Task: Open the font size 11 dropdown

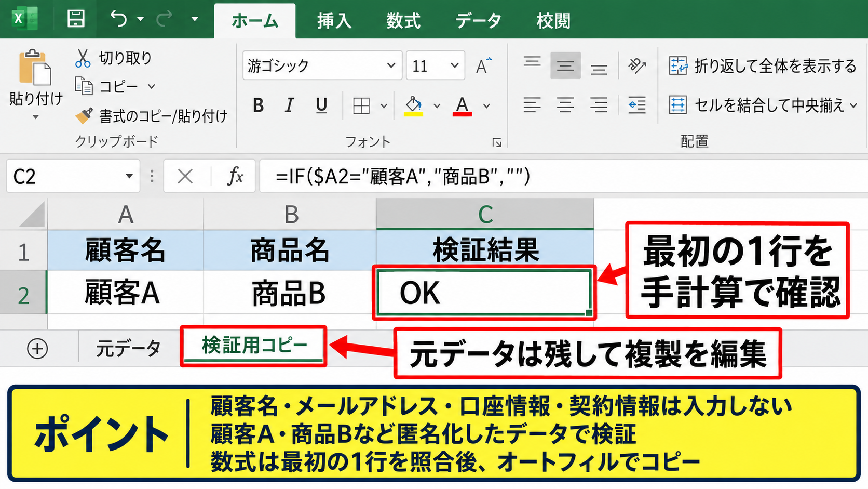Action: click(x=455, y=65)
